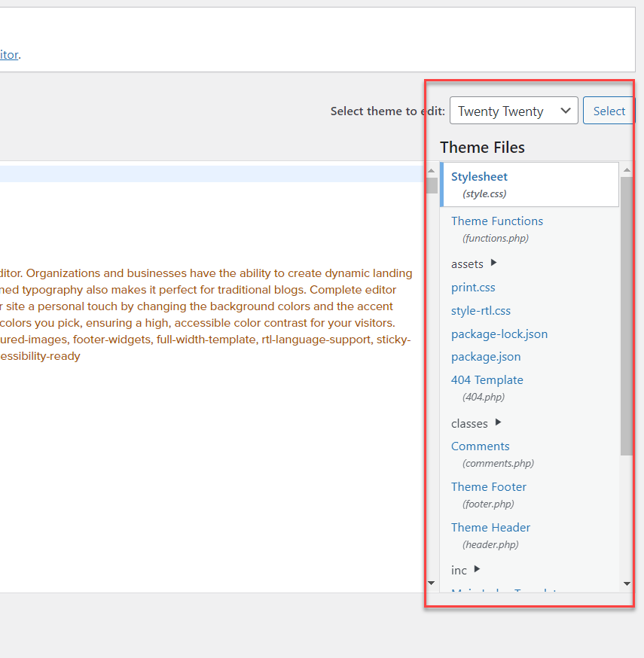Open Theme Functions file
The width and height of the screenshot is (644, 658).
point(496,221)
